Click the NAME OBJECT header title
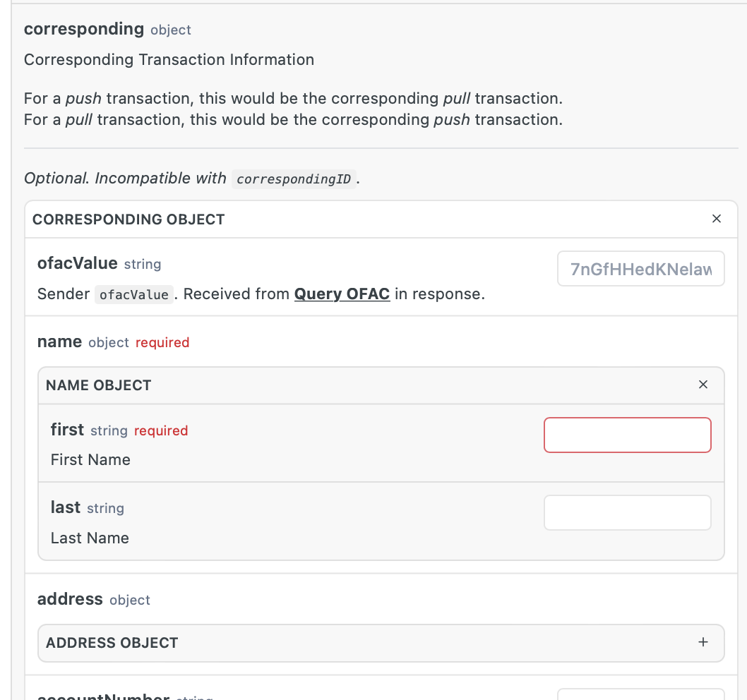Screen dimensions: 747x700 tap(99, 385)
